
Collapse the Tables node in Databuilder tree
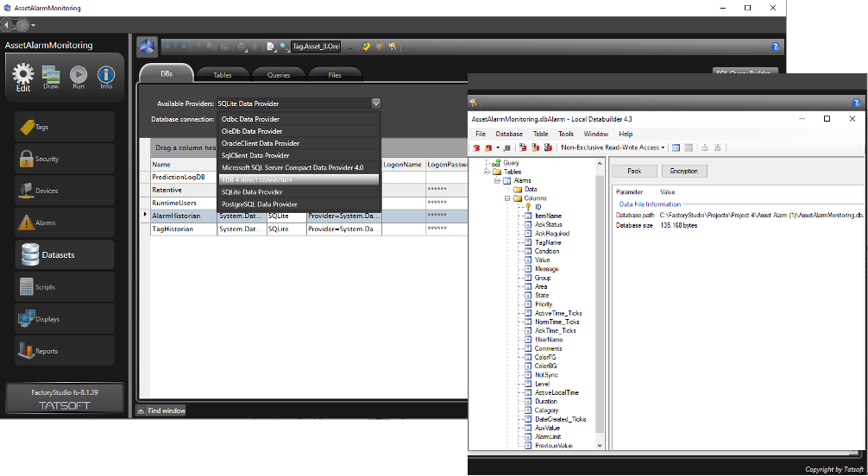[x=487, y=172]
